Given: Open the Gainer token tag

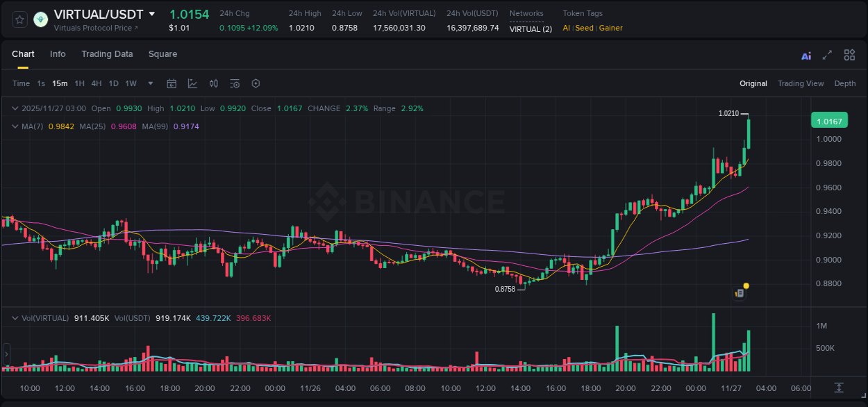Looking at the screenshot, I should [610, 28].
